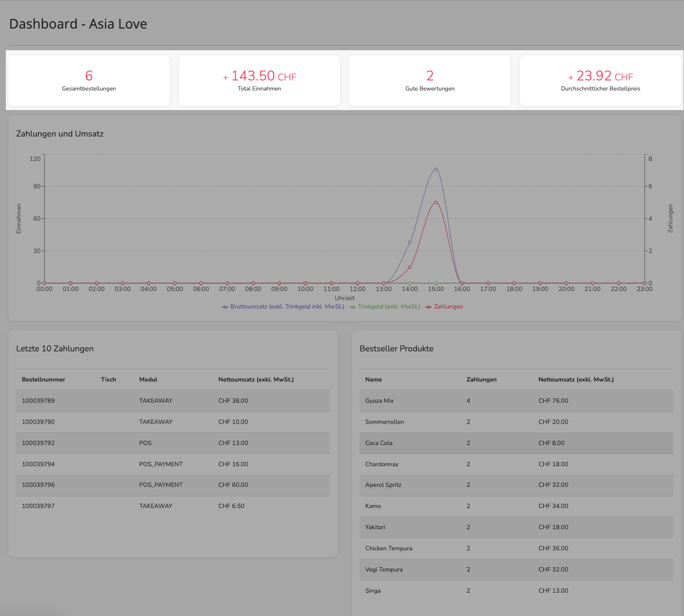The width and height of the screenshot is (684, 616).
Task: Select payment row 100039796 with CHF 60.00
Action: [x=173, y=485]
